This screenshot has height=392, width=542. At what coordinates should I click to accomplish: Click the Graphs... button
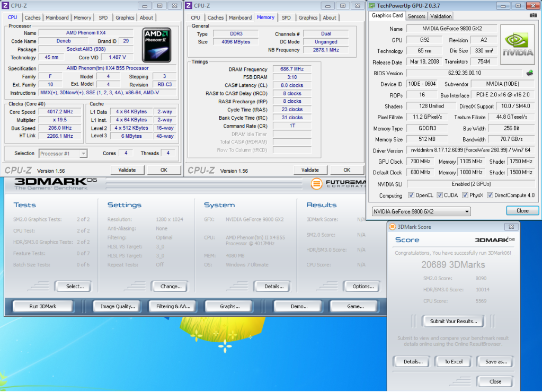[x=229, y=306]
